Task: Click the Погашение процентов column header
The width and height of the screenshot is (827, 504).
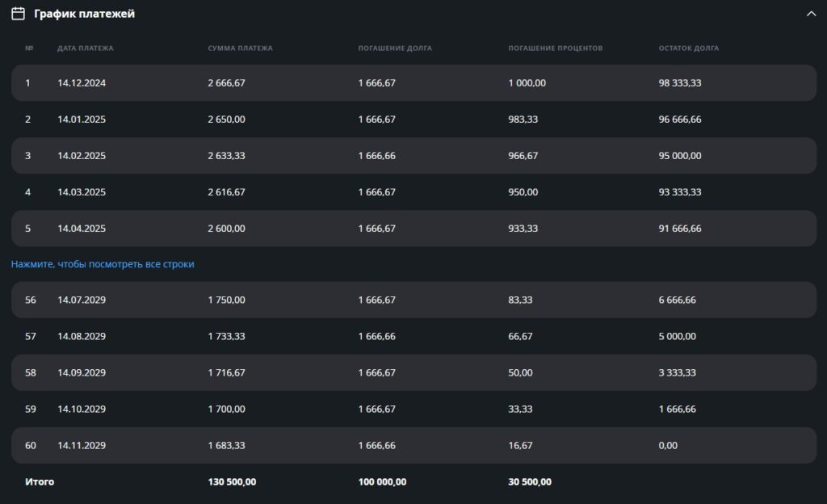Action: pos(555,48)
